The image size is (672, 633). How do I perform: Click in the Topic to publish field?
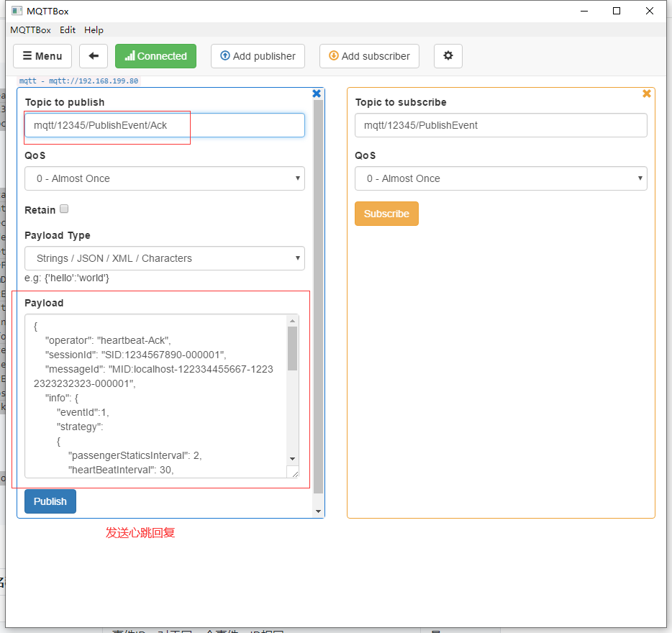tap(164, 125)
